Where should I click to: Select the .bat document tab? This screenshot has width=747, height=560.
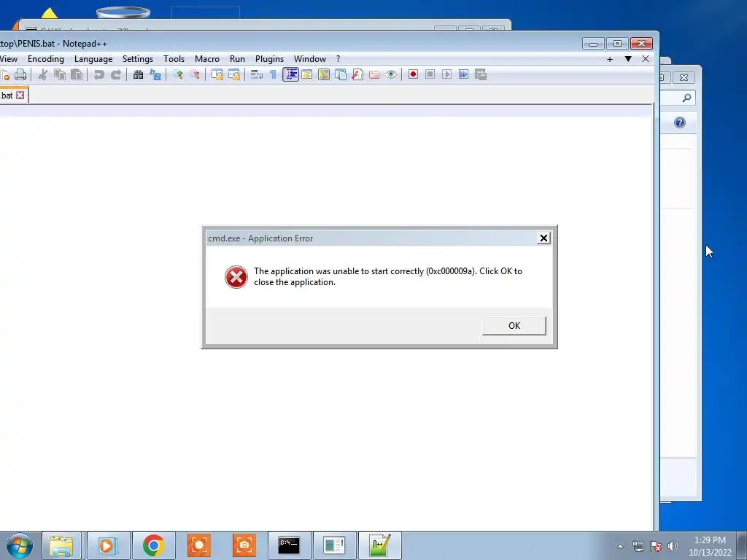pyautogui.click(x=7, y=96)
